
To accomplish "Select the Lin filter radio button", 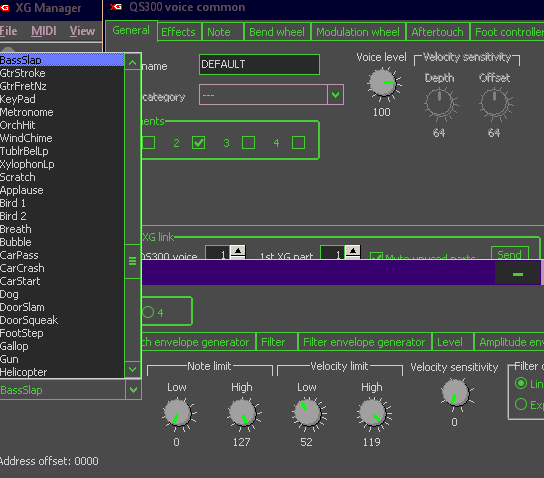I will pos(521,383).
